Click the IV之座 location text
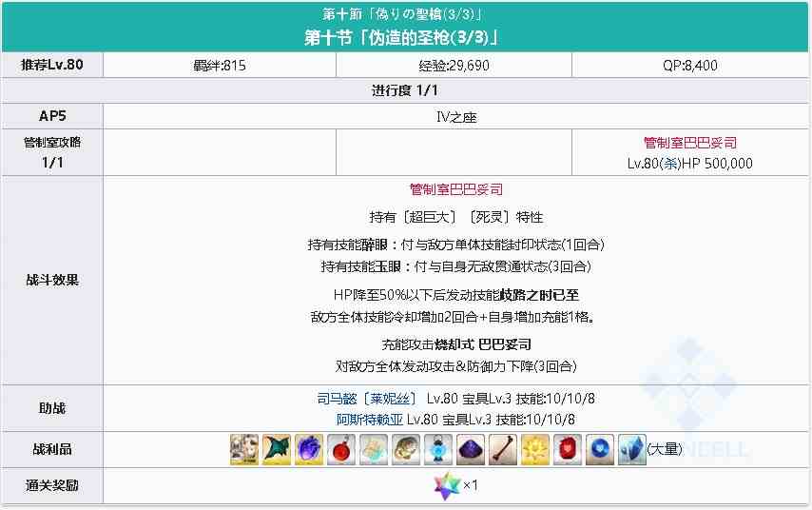The height and width of the screenshot is (510, 812). point(455,118)
